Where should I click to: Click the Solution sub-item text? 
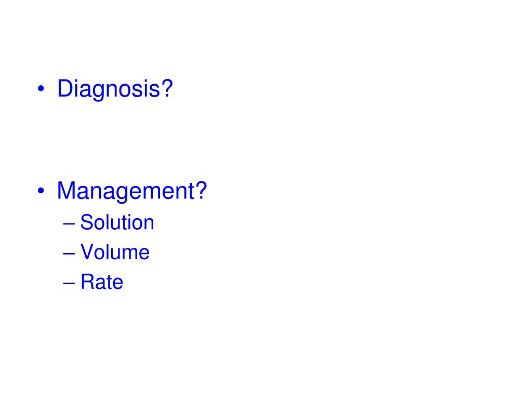pos(117,222)
